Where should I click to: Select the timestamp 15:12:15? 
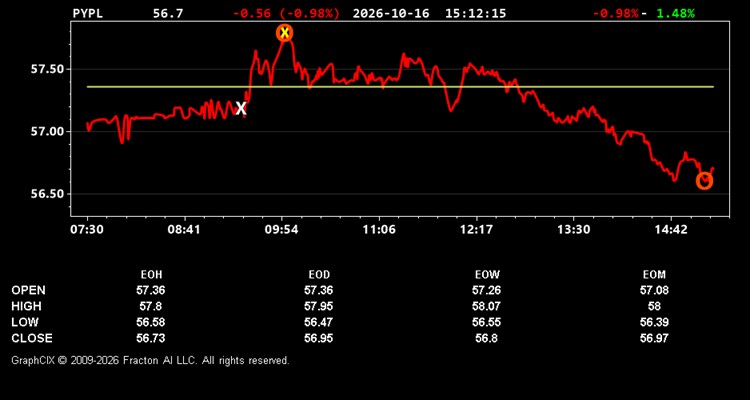[475, 13]
